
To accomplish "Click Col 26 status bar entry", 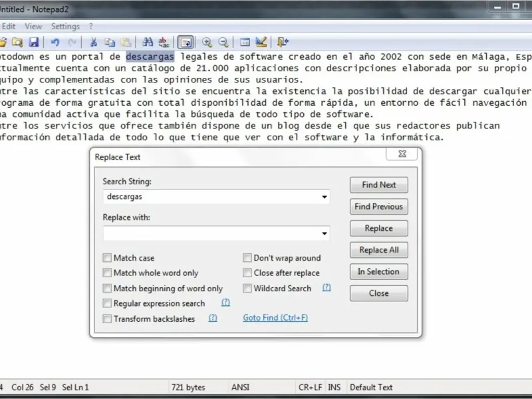I will coord(23,388).
